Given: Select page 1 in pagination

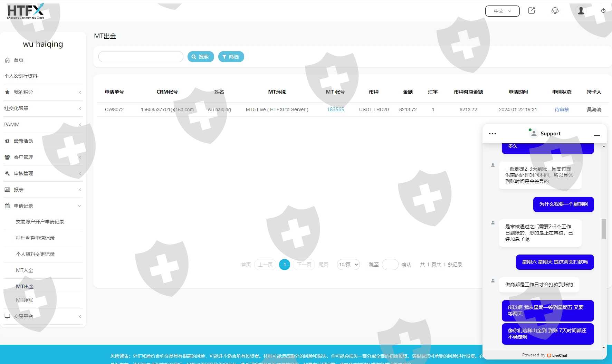Looking at the screenshot, I should coord(285,265).
